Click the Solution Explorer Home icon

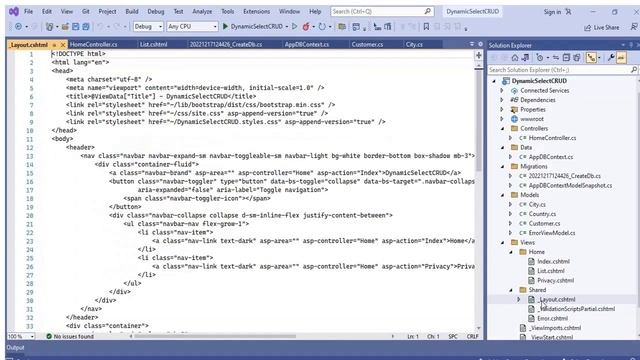coord(515,58)
